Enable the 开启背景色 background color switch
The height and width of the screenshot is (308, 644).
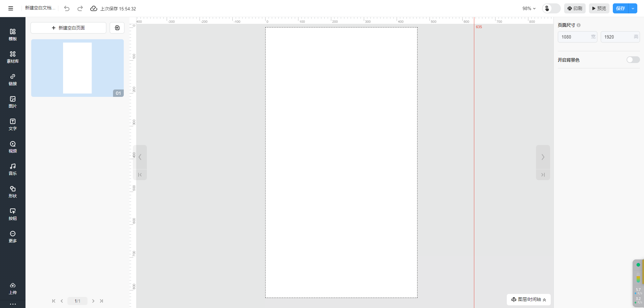(x=633, y=60)
